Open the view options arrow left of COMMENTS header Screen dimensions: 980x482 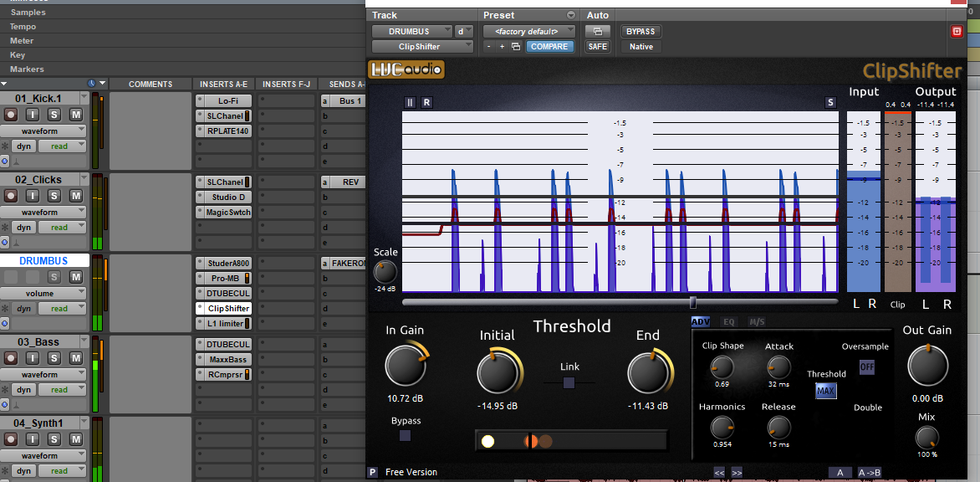pyautogui.click(x=103, y=83)
